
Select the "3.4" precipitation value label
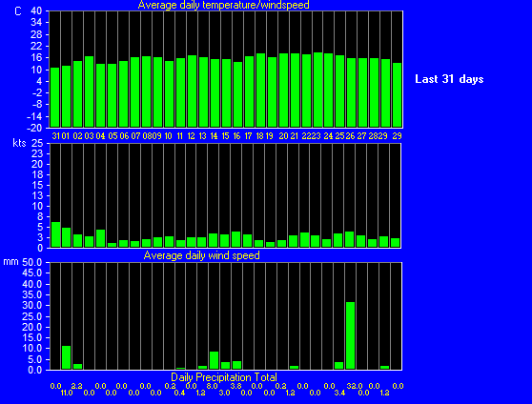339,393
